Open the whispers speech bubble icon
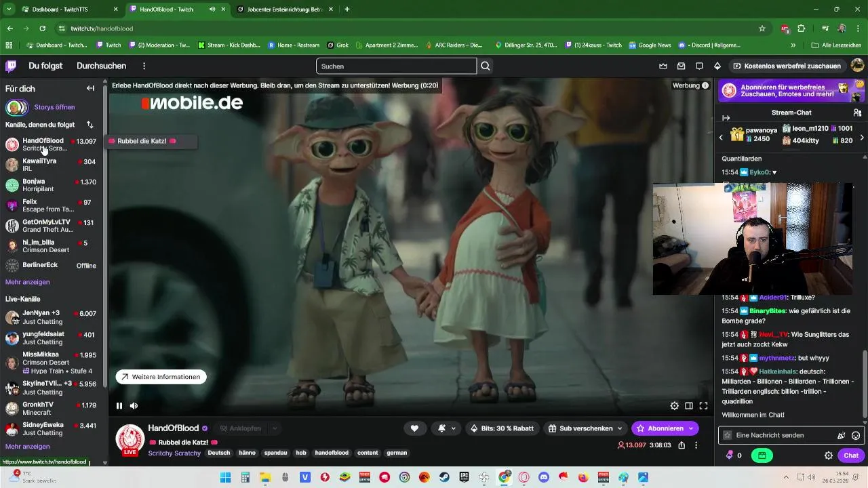The height and width of the screenshot is (488, 868). (699, 66)
